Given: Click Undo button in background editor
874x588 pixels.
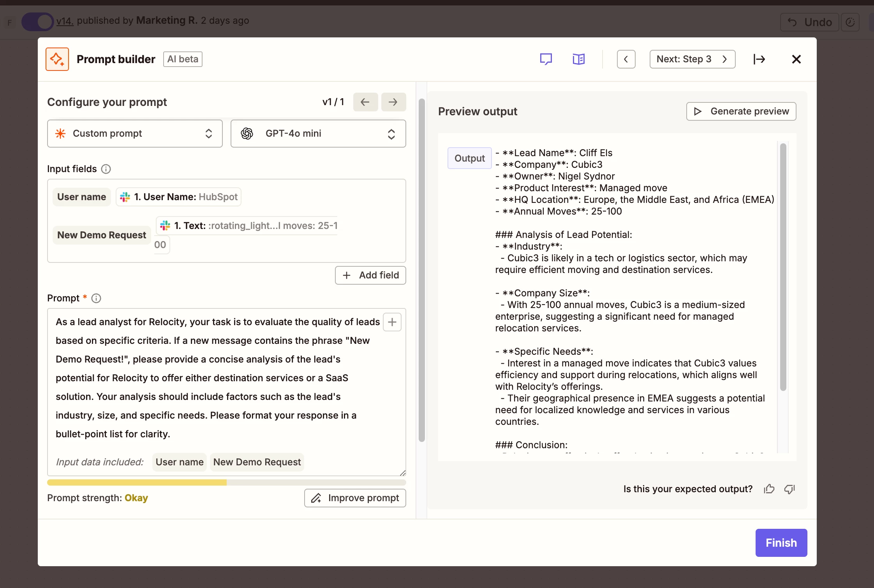Looking at the screenshot, I should tap(809, 22).
